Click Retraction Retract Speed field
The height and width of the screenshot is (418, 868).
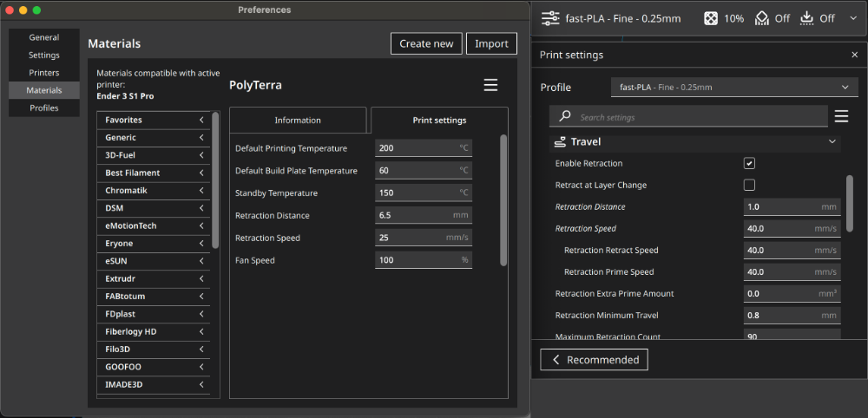point(792,250)
